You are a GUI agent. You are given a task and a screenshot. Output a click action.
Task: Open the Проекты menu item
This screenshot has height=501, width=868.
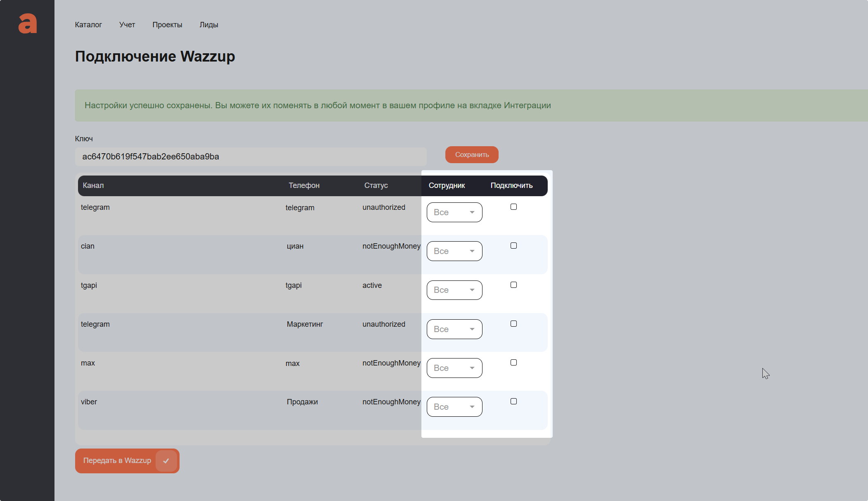[x=167, y=25]
